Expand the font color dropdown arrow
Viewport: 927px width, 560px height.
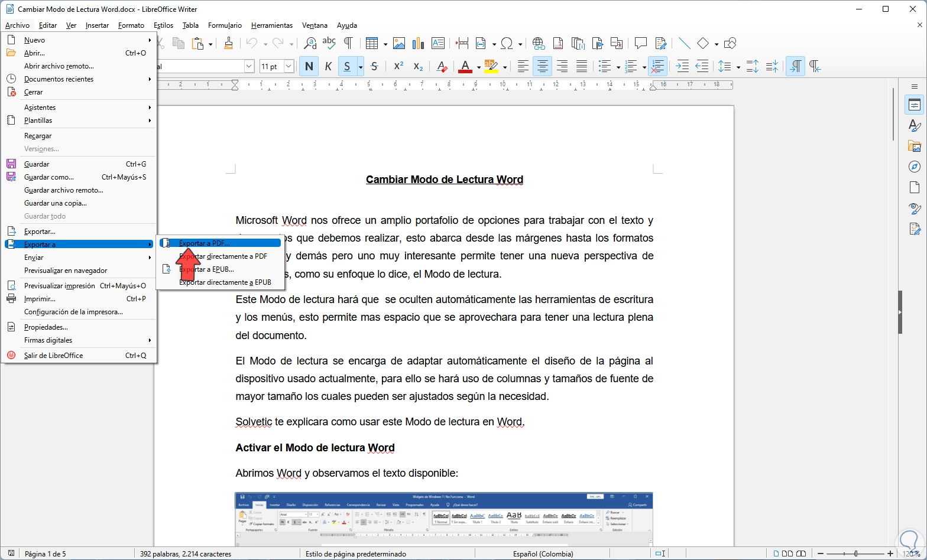[x=478, y=67]
